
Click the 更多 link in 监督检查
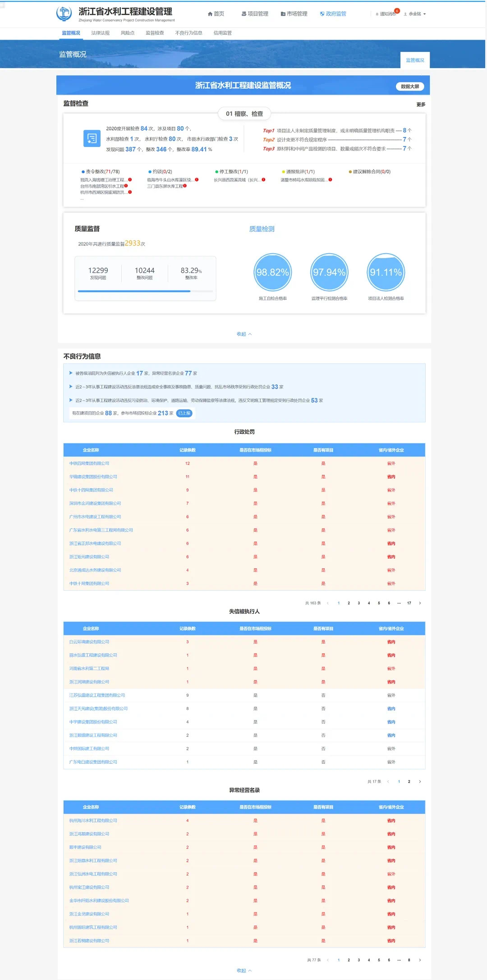[421, 105]
